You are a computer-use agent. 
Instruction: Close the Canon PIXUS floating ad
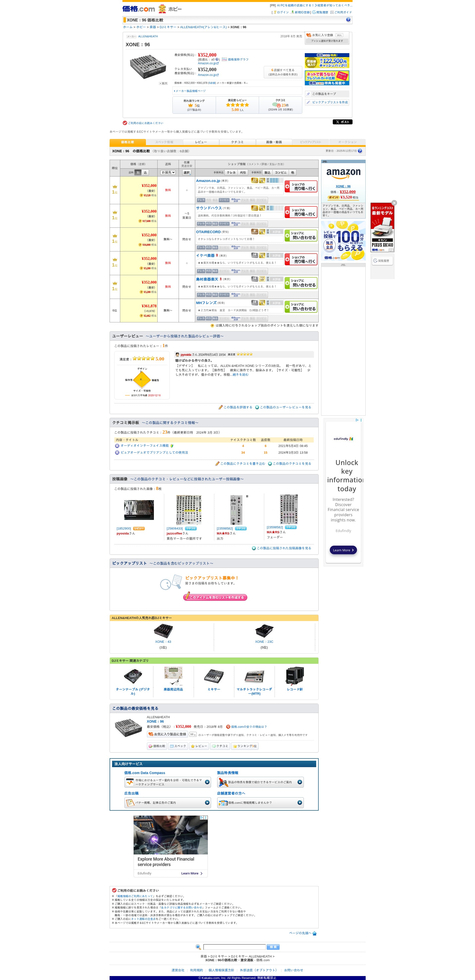(x=394, y=203)
